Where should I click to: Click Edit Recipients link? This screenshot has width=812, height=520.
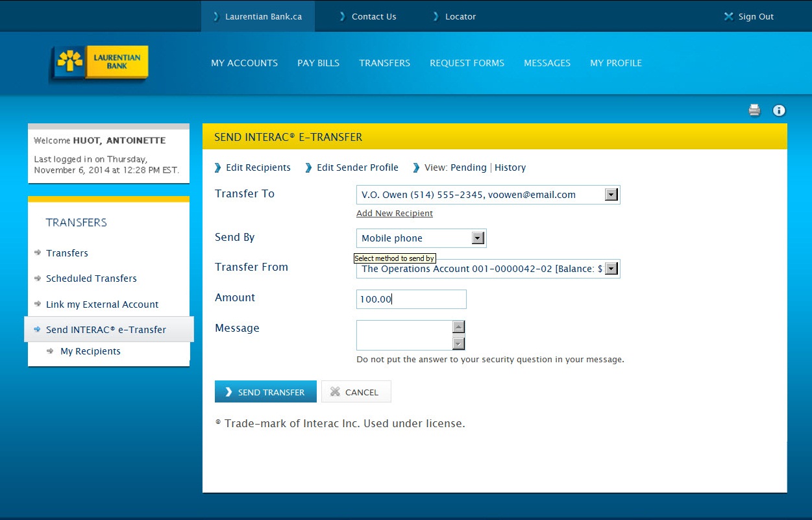[258, 167]
